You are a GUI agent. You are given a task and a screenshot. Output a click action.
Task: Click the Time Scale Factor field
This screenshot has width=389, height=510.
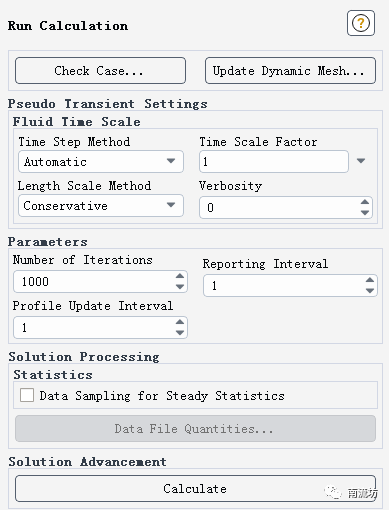(x=274, y=162)
